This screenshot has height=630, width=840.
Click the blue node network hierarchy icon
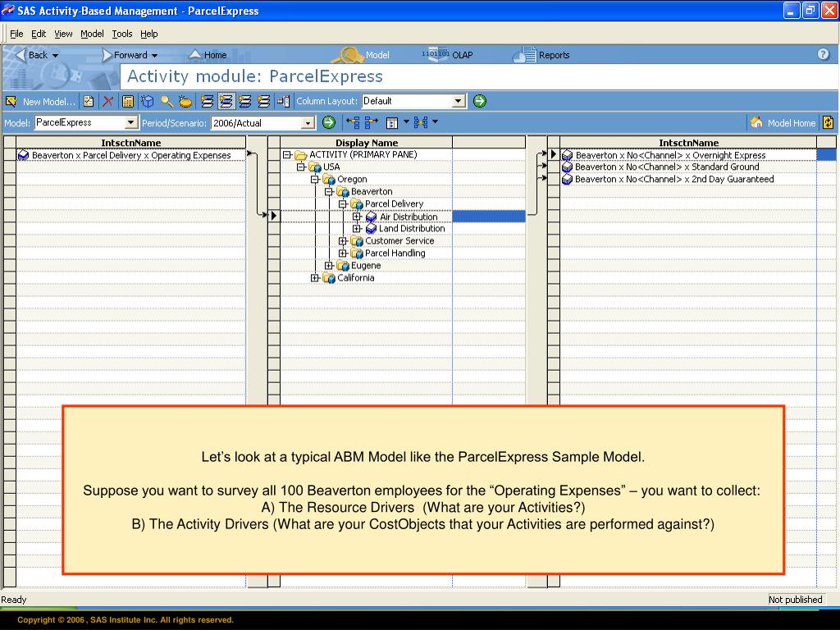(x=421, y=123)
